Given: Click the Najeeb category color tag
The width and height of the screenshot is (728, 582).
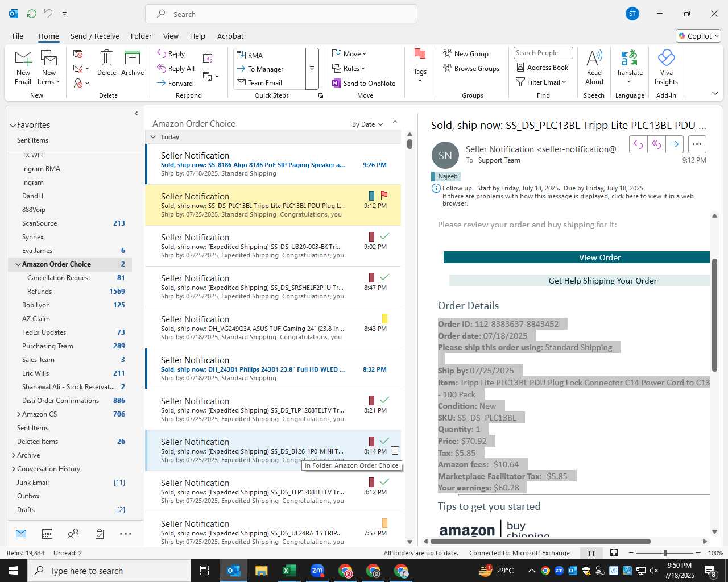Looking at the screenshot, I should 445,176.
